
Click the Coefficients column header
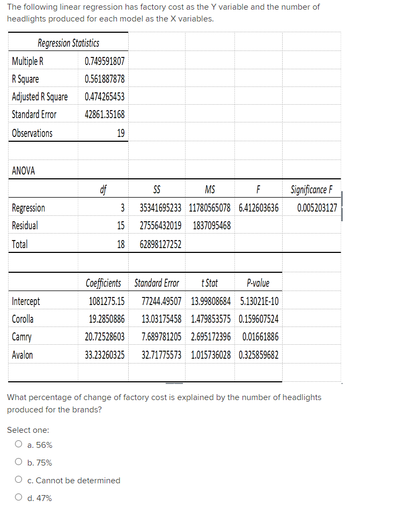tap(104, 283)
